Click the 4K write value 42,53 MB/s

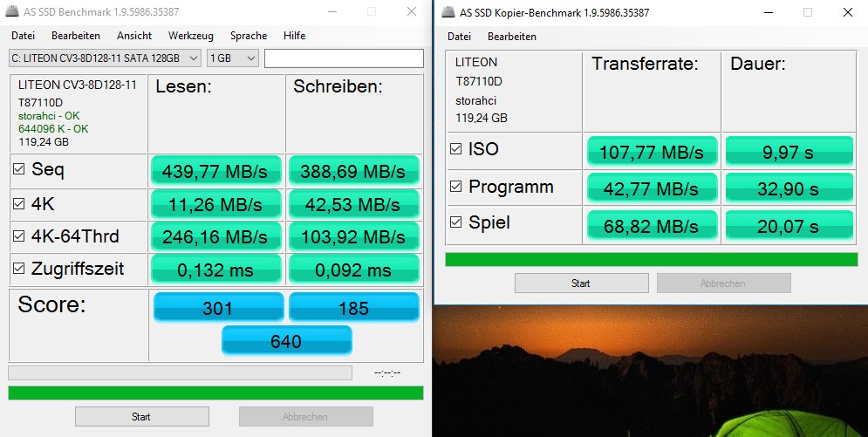coord(353,205)
